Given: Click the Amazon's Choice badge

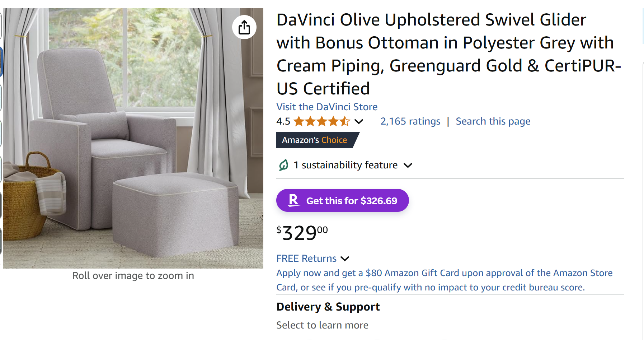Looking at the screenshot, I should [315, 140].
